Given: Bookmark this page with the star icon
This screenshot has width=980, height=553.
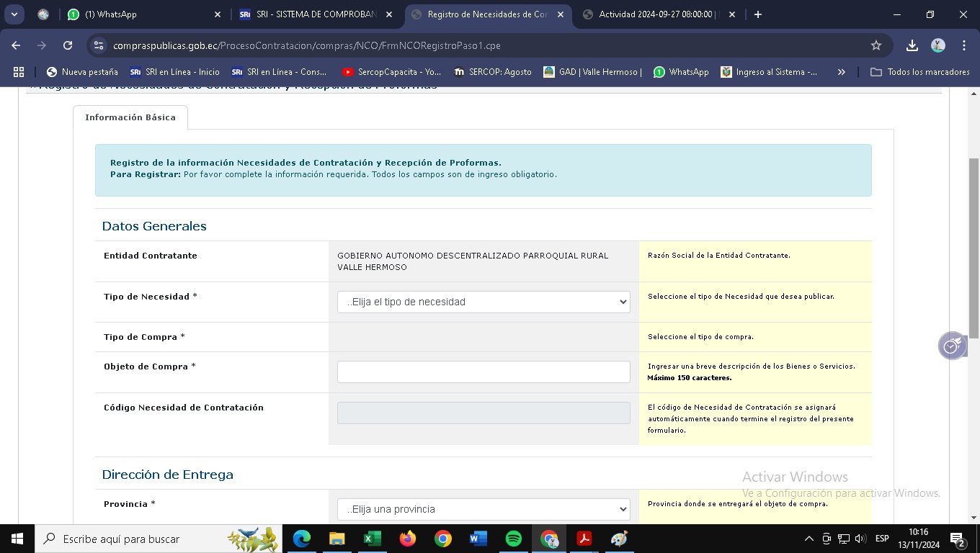Looking at the screenshot, I should [876, 45].
